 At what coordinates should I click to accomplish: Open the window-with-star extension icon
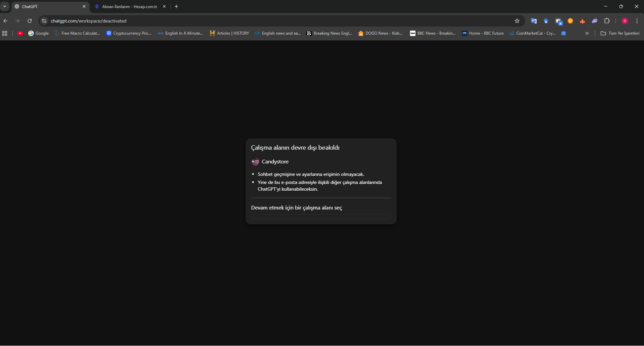[558, 21]
